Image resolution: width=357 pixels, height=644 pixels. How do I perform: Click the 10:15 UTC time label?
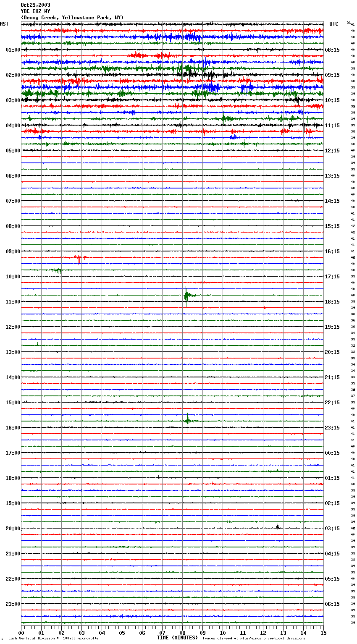coord(332,100)
